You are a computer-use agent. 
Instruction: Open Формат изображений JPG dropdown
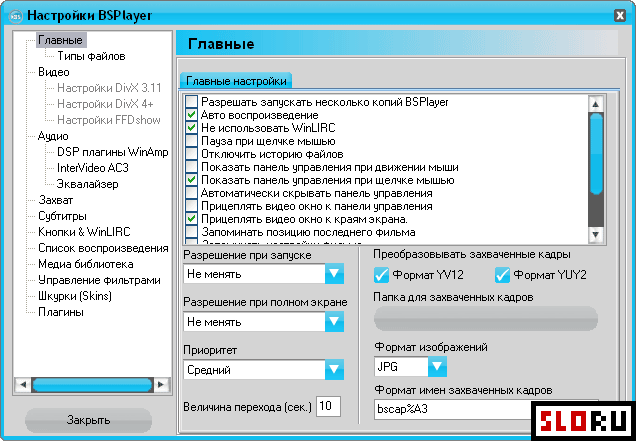[437, 366]
